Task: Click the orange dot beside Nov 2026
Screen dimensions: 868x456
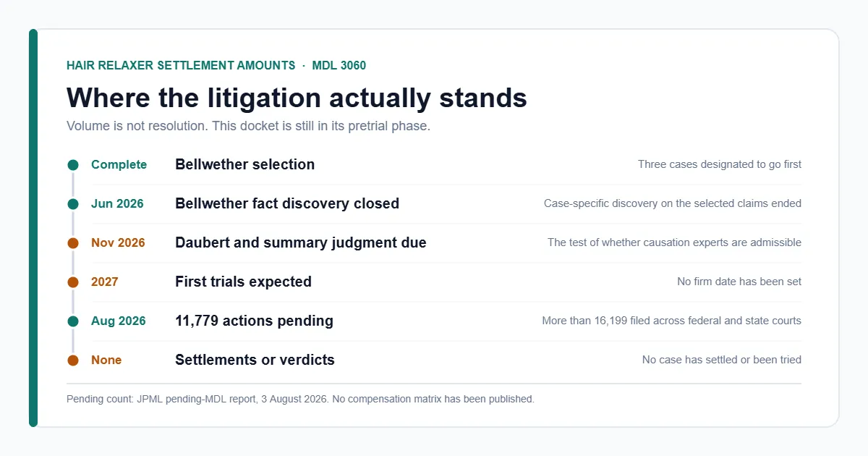Action: (72, 243)
